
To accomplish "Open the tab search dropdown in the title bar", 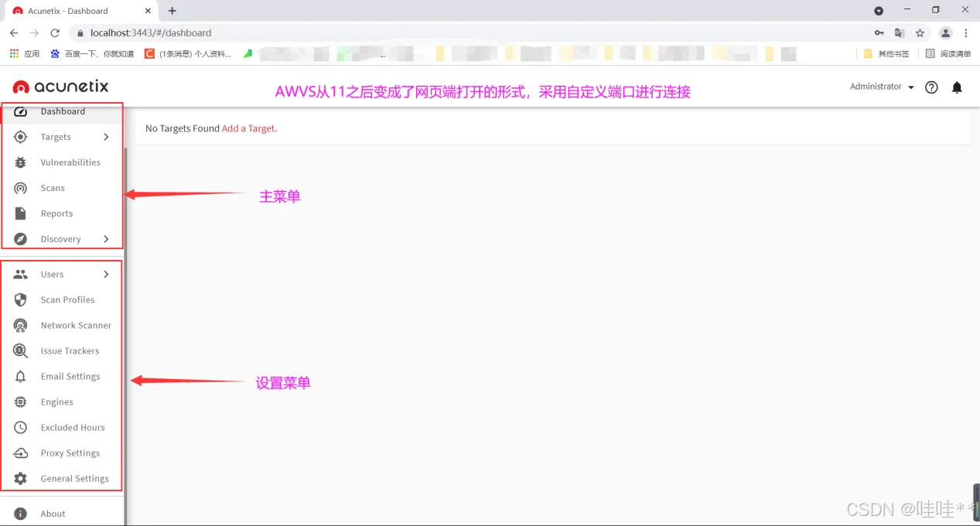I will click(x=879, y=11).
